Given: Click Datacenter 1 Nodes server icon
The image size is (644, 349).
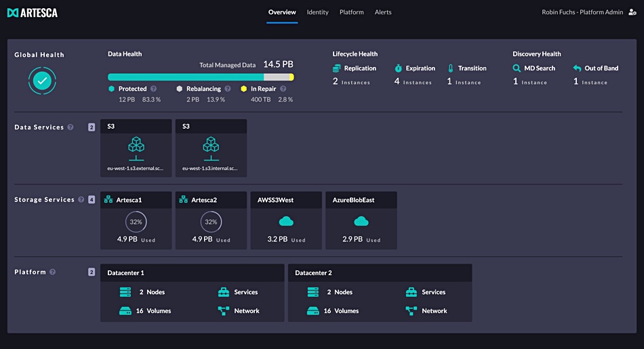Looking at the screenshot, I should pyautogui.click(x=125, y=292).
